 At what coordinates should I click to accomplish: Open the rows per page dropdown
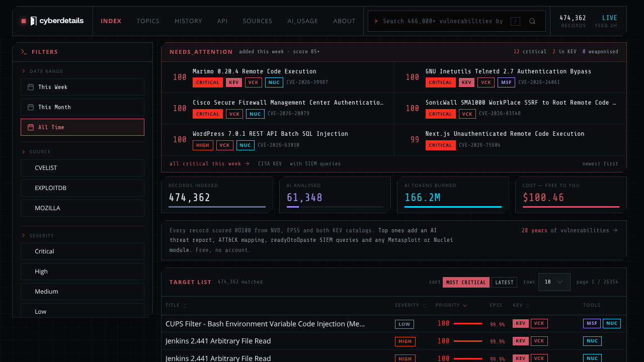coord(554,282)
